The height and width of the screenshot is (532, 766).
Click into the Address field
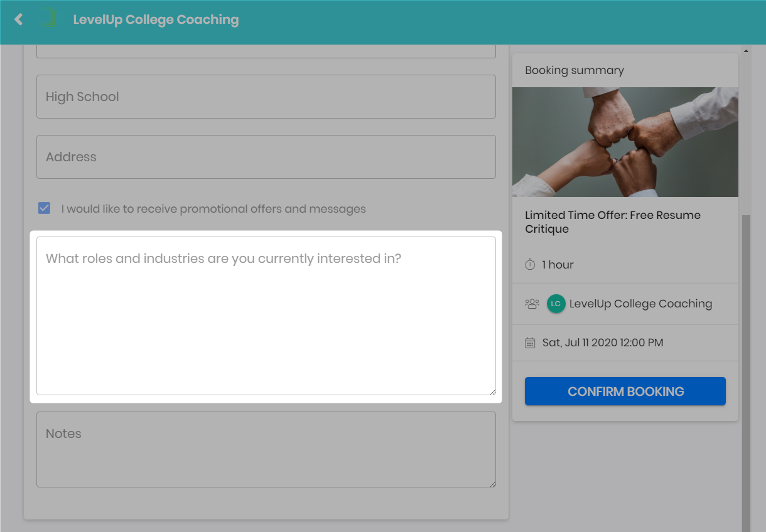point(266,157)
